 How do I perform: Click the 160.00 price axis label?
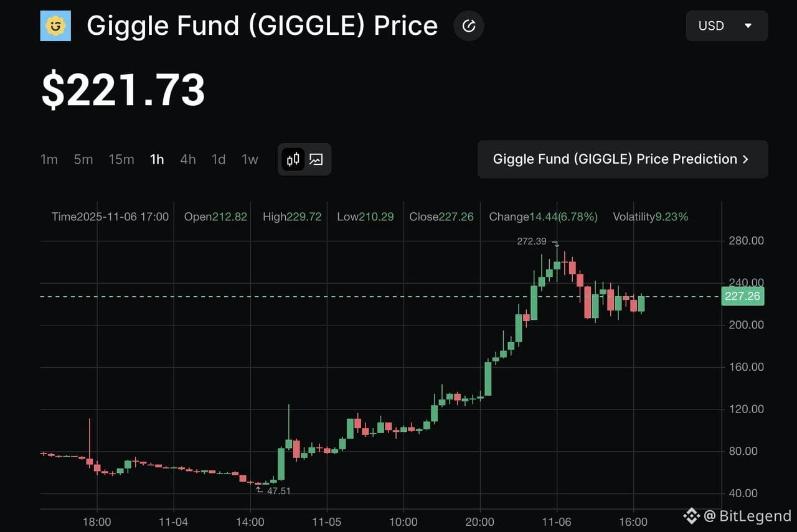[x=747, y=367]
